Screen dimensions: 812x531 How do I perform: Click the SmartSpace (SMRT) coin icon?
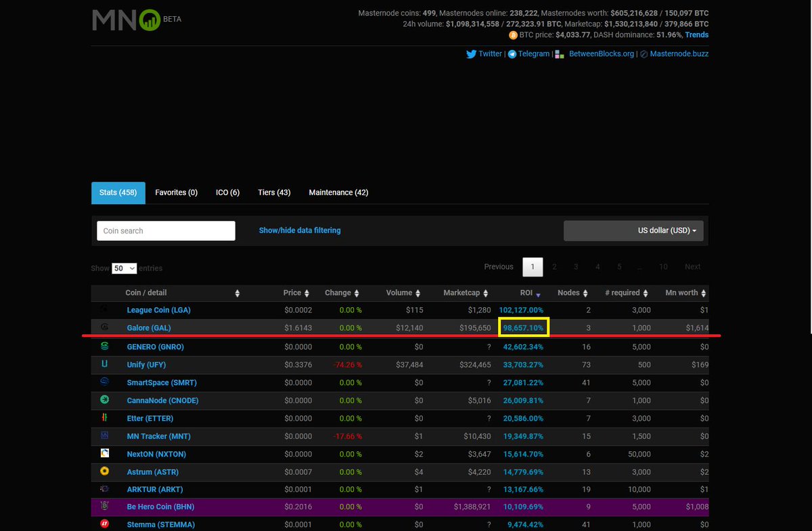click(x=105, y=382)
